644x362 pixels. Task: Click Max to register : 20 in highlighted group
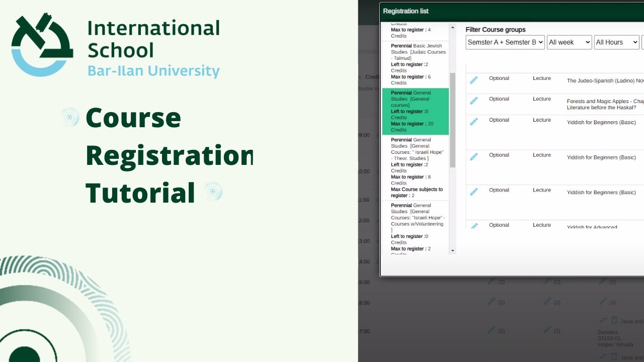tap(412, 124)
